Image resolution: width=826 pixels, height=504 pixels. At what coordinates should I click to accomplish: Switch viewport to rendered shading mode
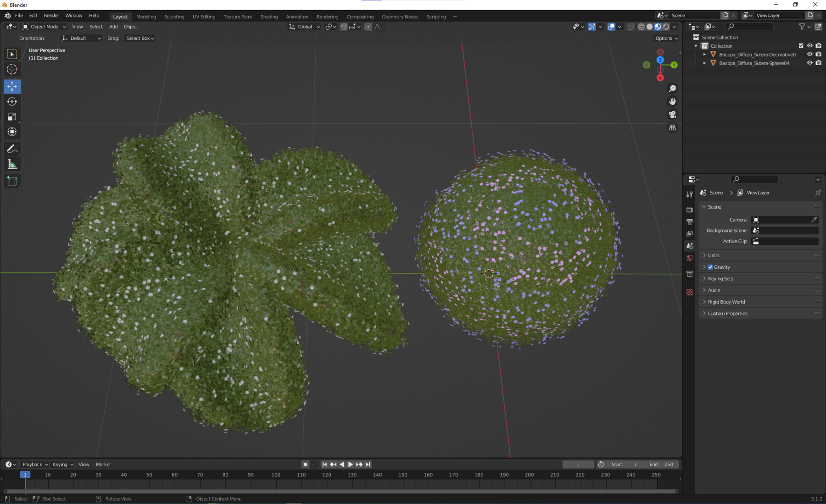click(x=666, y=27)
